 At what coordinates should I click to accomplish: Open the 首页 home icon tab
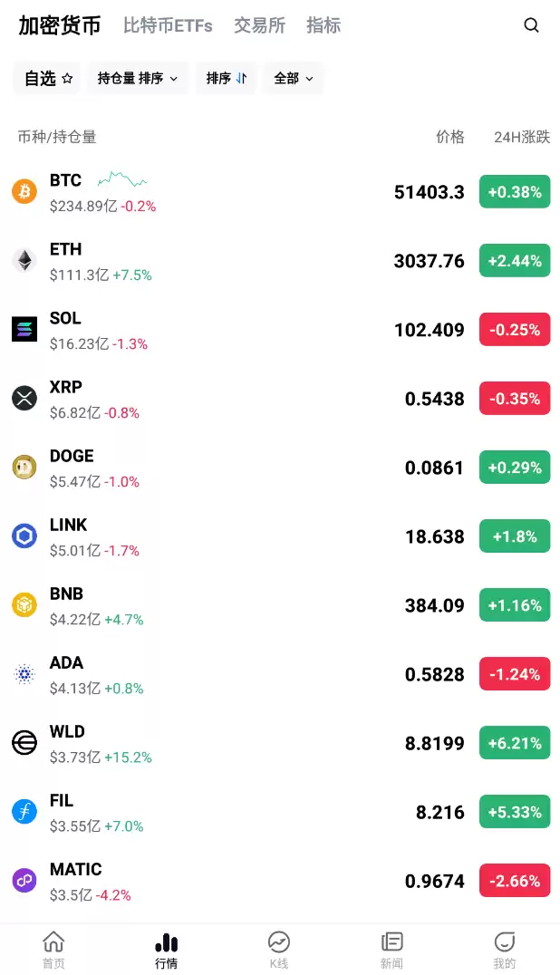pyautogui.click(x=53, y=942)
